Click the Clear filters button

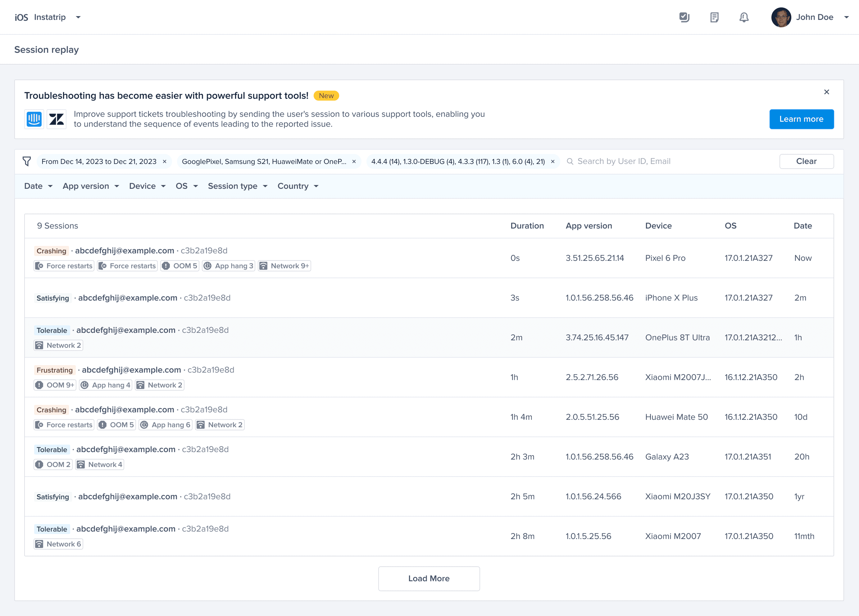point(806,162)
